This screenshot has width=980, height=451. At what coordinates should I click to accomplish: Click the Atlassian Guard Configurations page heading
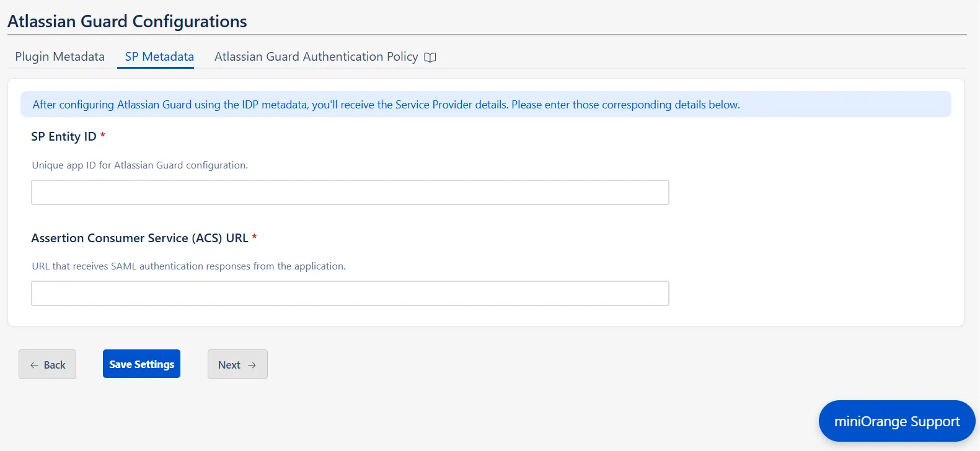[x=126, y=21]
